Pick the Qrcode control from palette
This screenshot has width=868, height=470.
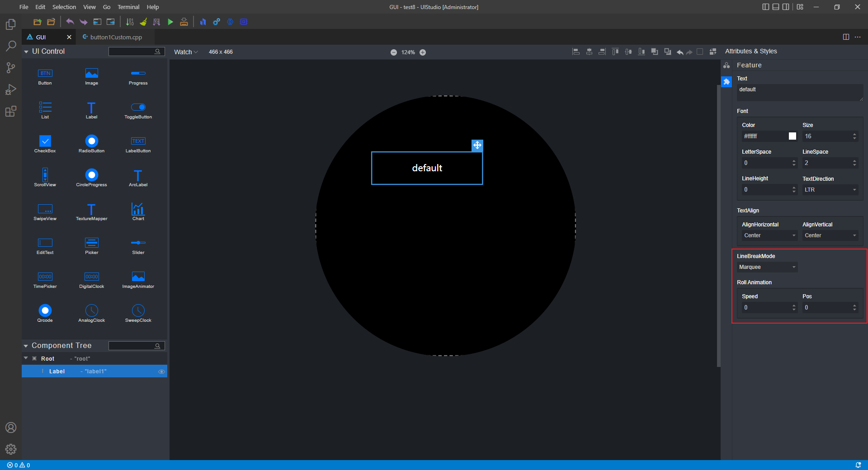click(45, 310)
